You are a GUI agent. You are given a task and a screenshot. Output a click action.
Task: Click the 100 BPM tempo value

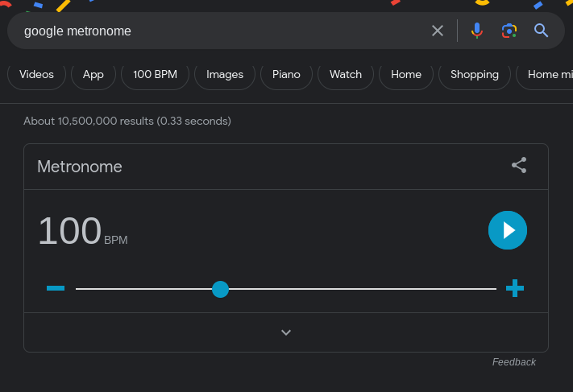click(82, 231)
